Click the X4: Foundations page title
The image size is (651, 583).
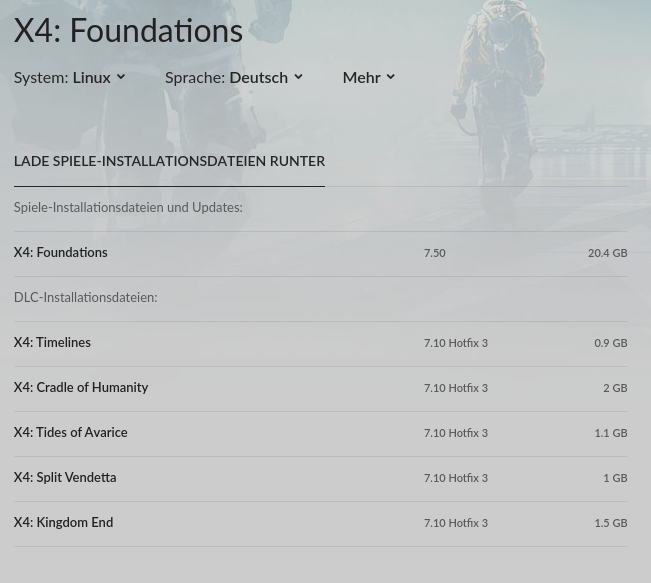point(128,30)
